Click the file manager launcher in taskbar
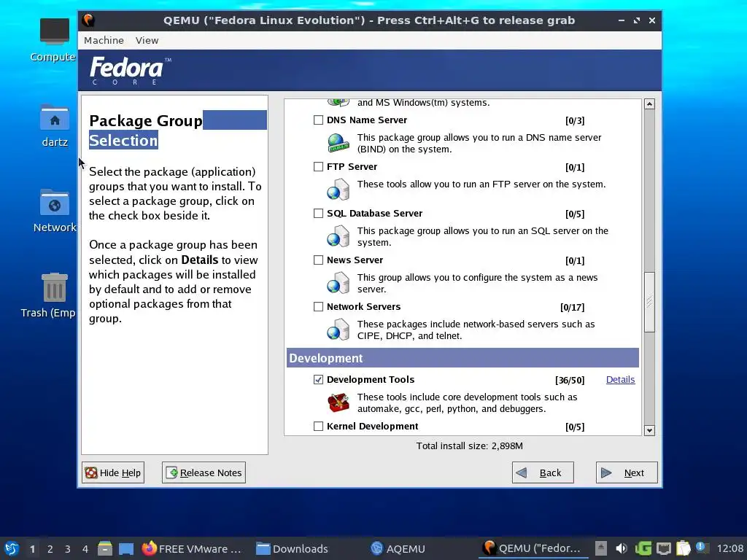 (105, 548)
